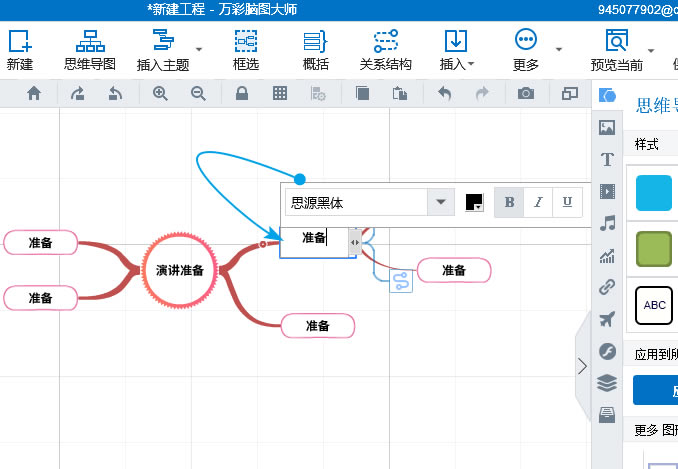Pick the blue style swatch
Screen dimensions: 678x469
click(654, 193)
